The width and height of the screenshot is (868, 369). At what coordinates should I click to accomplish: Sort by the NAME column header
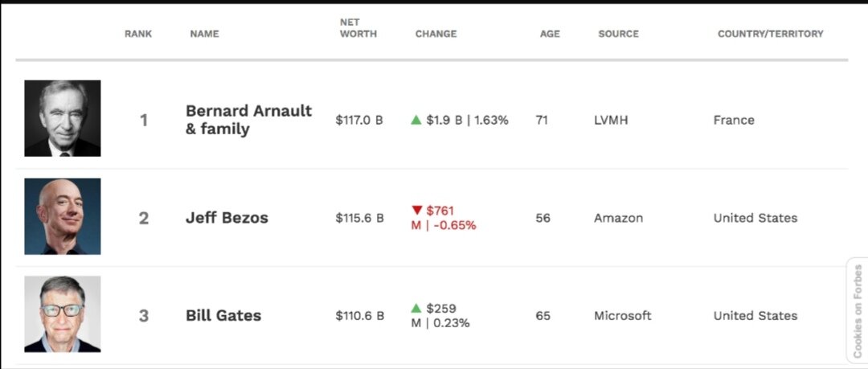coord(204,34)
